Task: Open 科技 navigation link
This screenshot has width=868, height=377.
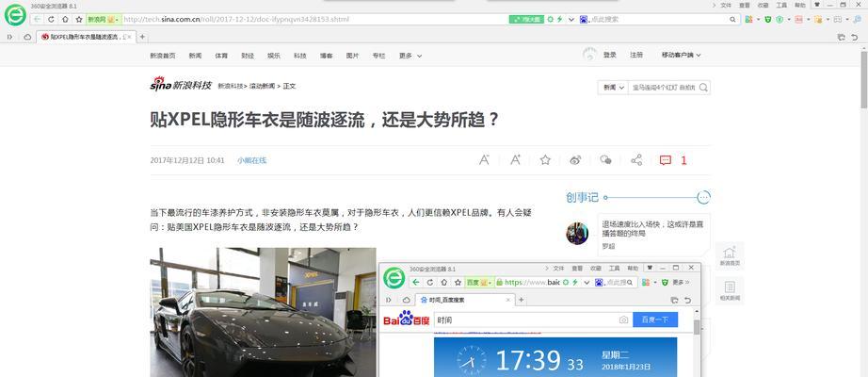Action: (x=300, y=56)
